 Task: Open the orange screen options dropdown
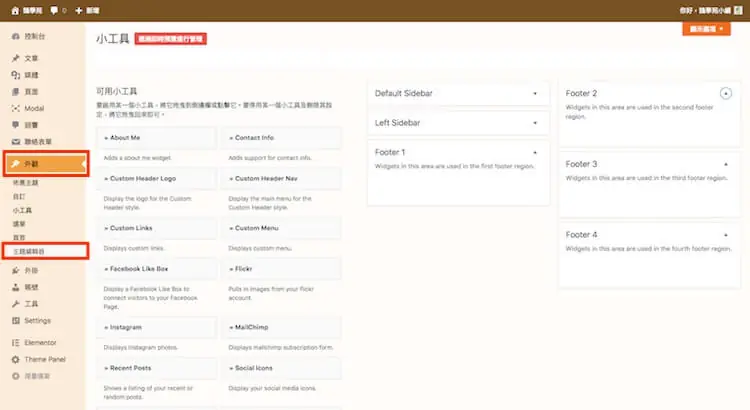click(706, 29)
